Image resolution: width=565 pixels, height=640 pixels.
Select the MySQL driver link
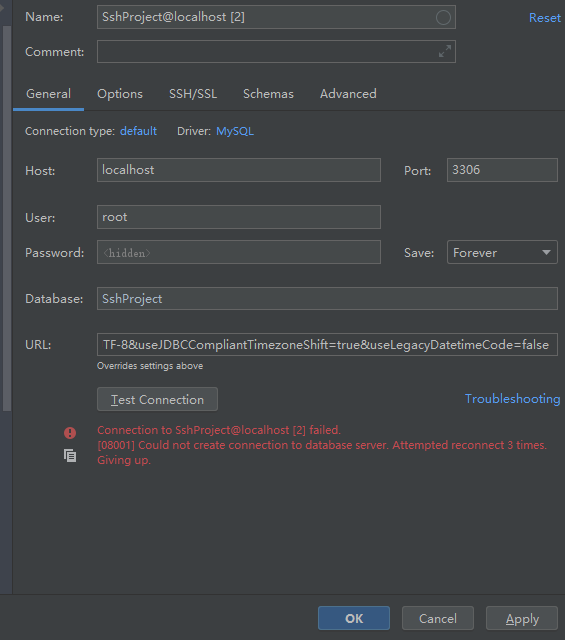point(235,131)
